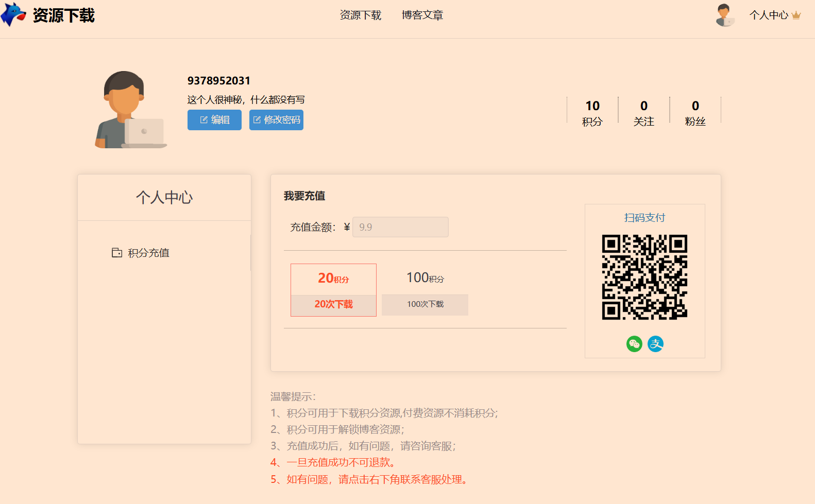Click the 我要充值 heading
Image resolution: width=815 pixels, height=504 pixels.
[304, 196]
